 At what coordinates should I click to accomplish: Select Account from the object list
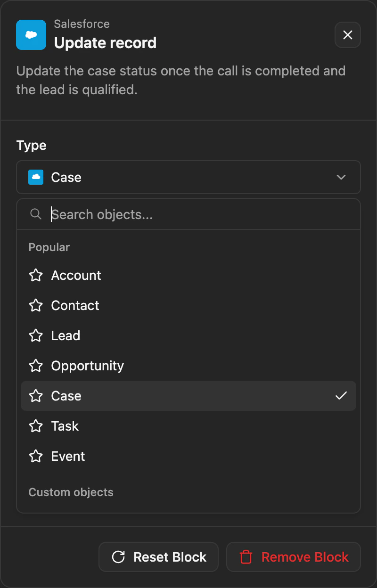click(x=188, y=275)
